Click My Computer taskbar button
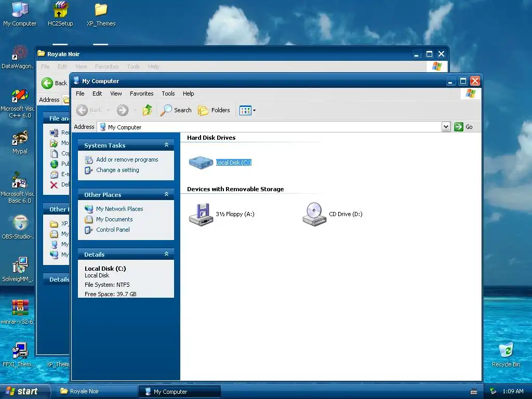 (x=179, y=392)
